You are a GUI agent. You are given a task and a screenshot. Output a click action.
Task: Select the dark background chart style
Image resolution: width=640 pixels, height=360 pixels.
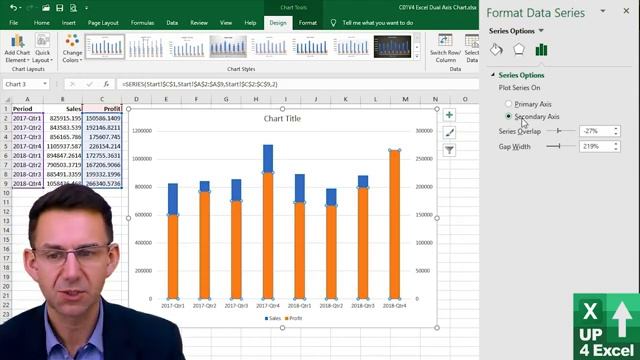coord(392,47)
